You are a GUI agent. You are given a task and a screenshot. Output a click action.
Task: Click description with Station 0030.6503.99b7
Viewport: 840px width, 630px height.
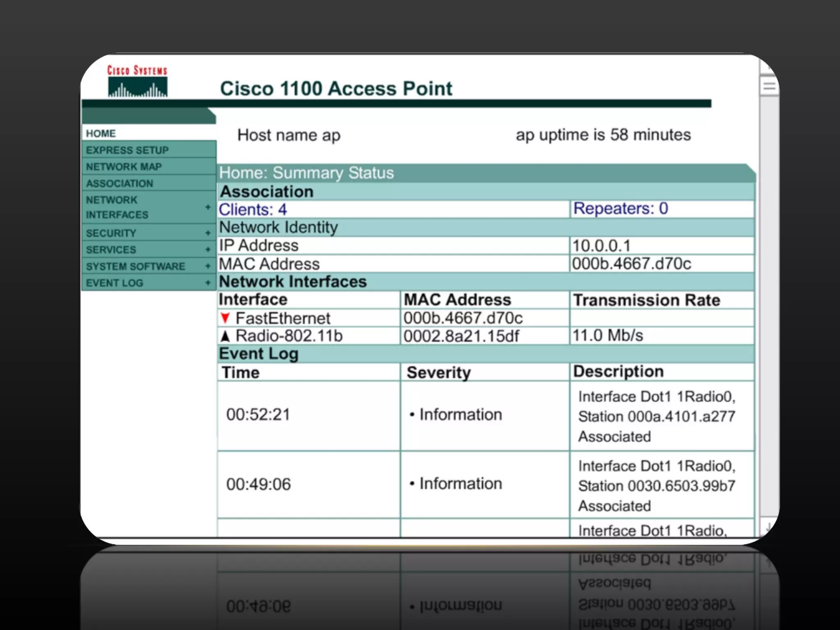click(x=657, y=486)
